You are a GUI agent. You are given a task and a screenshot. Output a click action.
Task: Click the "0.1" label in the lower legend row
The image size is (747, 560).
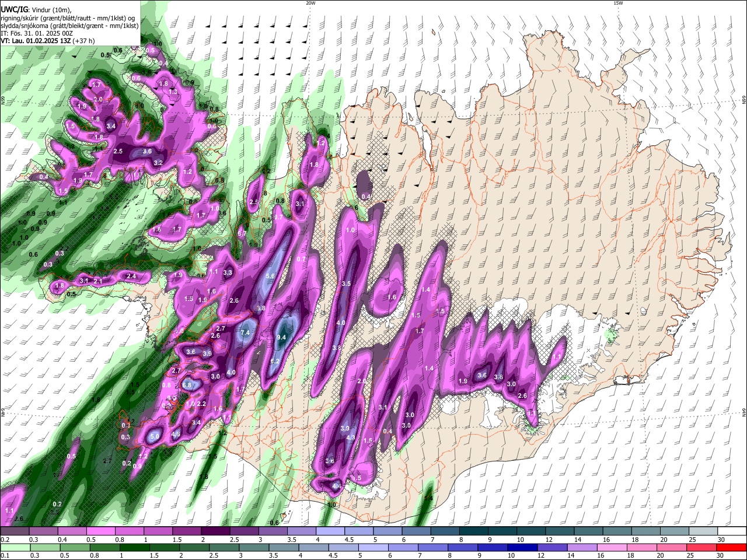[x=5, y=555]
